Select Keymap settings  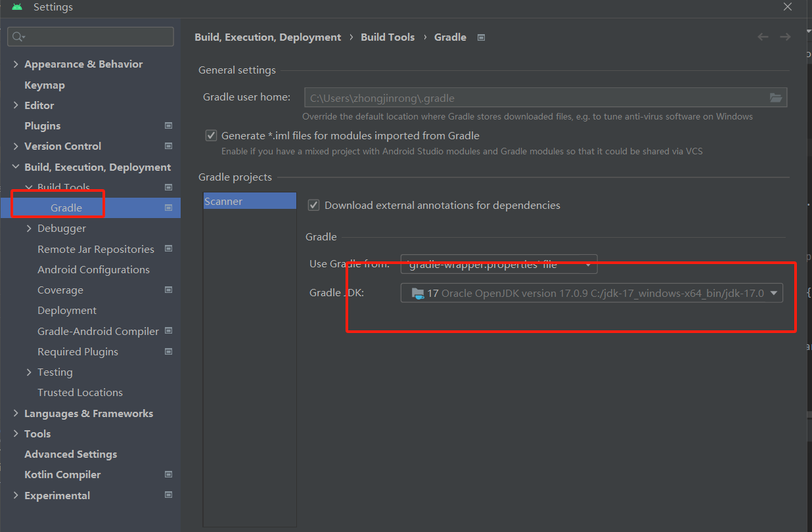pyautogui.click(x=45, y=85)
